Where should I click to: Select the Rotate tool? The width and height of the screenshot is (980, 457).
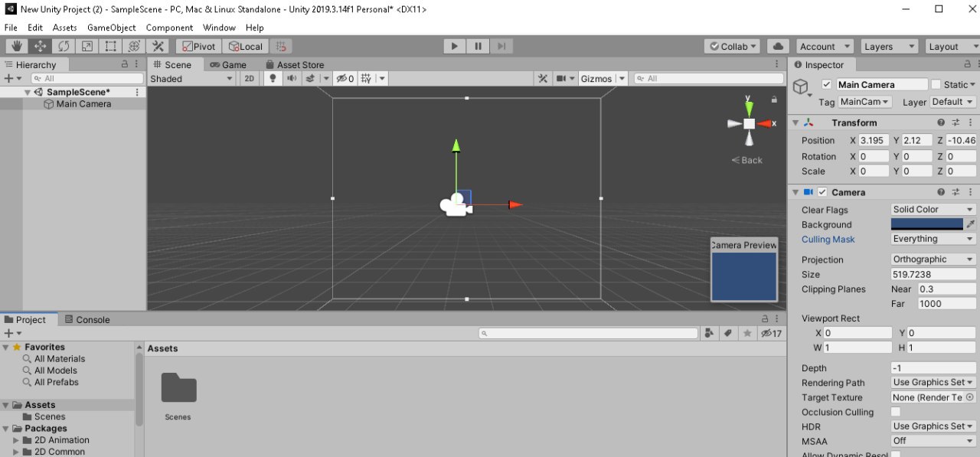point(64,47)
